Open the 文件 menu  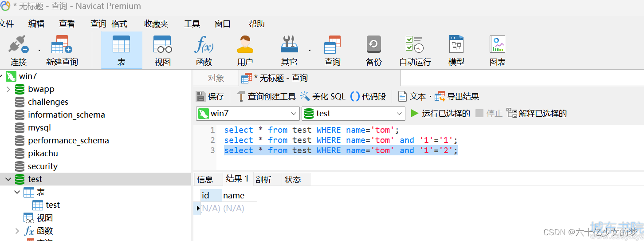point(6,24)
